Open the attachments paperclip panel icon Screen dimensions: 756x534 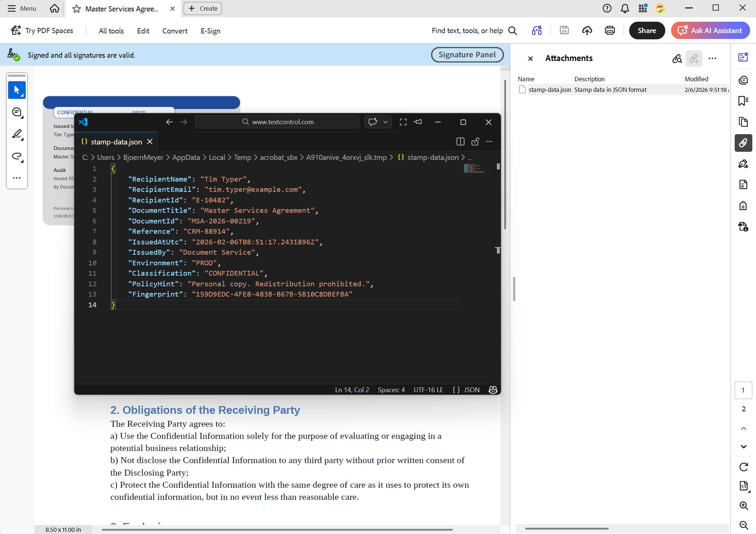click(743, 143)
